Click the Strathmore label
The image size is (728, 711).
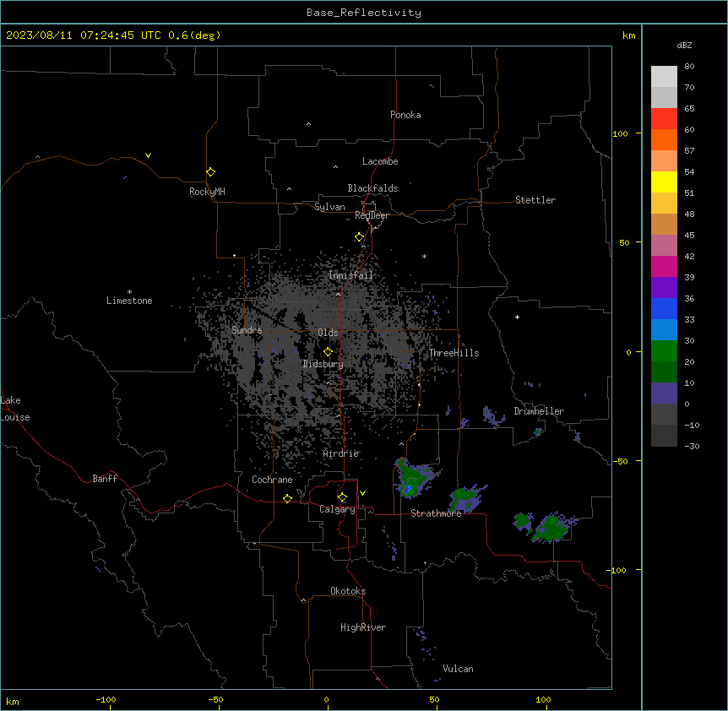(436, 513)
